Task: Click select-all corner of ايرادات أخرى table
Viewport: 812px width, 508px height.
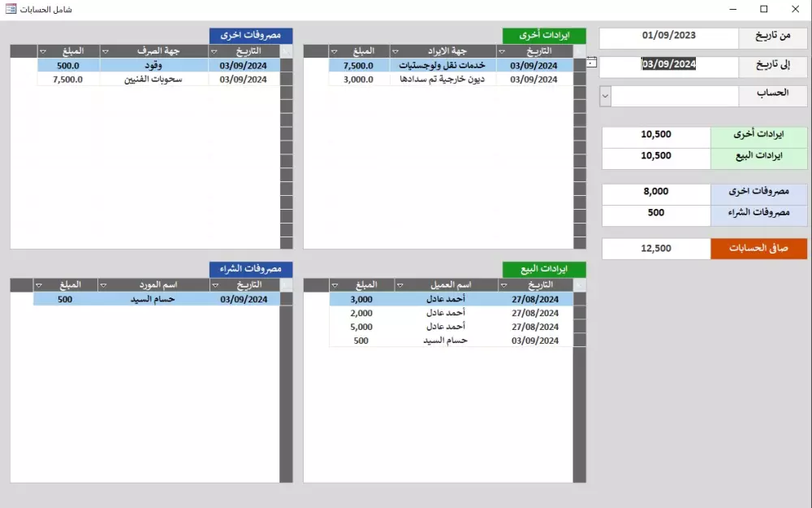Action: pos(580,50)
